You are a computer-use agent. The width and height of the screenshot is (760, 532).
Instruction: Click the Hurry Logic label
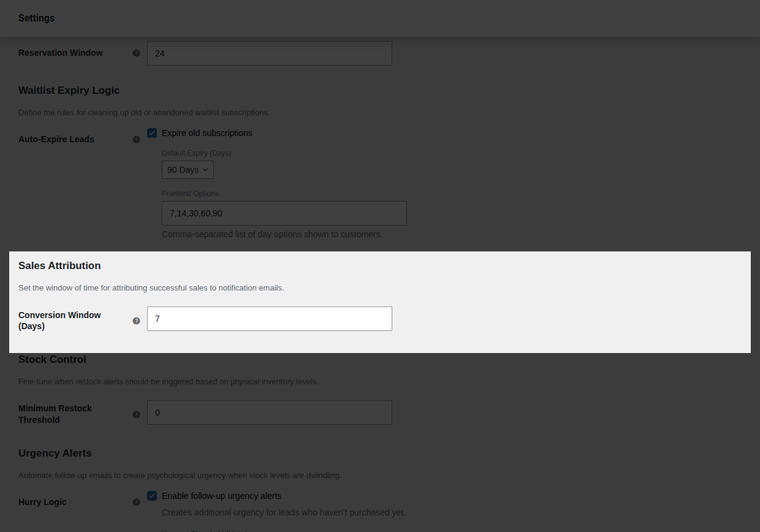tap(42, 502)
